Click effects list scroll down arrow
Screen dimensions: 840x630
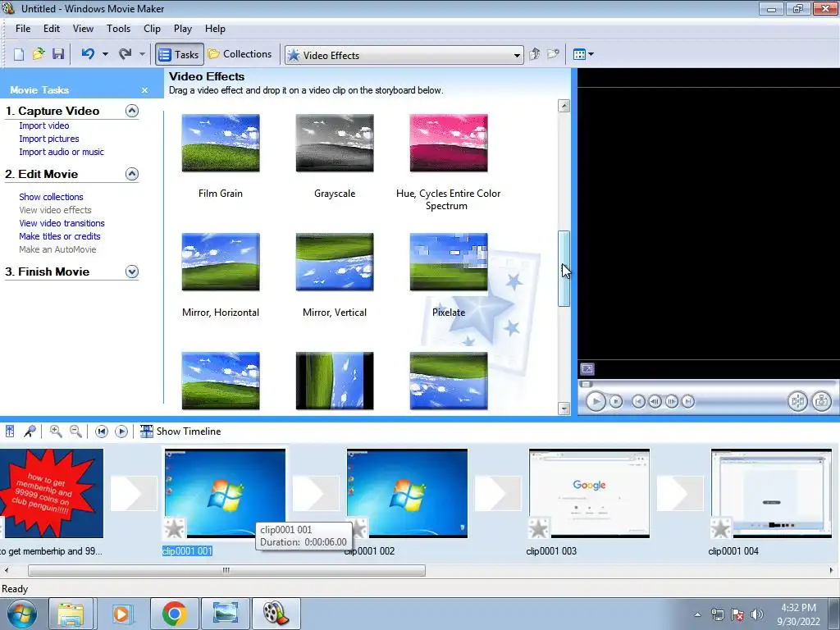tap(564, 409)
